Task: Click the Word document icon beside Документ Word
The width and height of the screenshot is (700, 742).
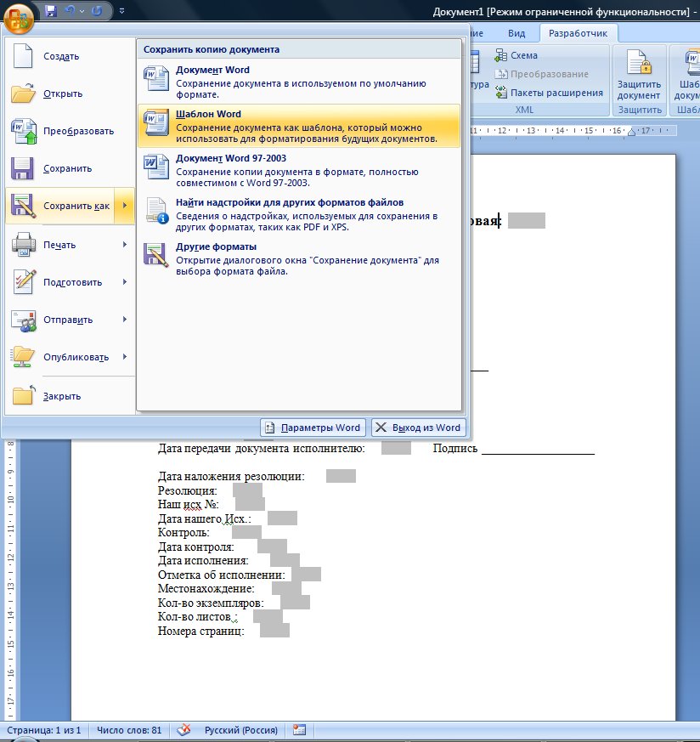Action: [x=156, y=78]
